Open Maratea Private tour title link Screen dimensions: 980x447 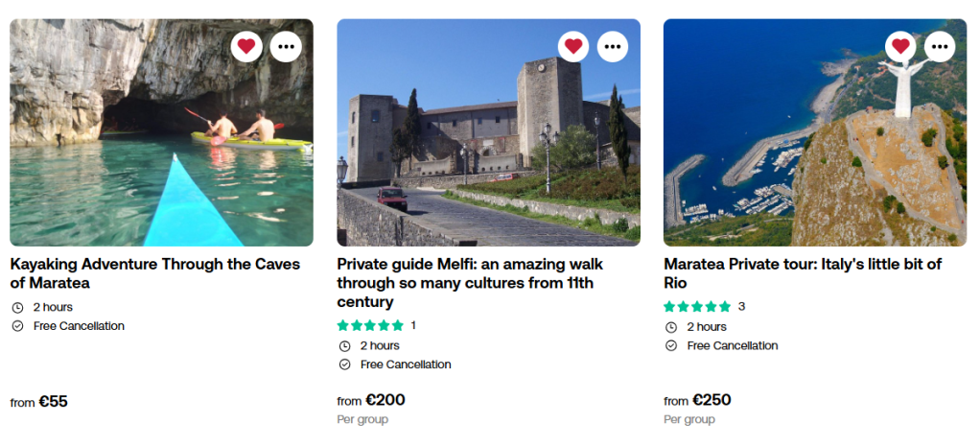coord(802,273)
